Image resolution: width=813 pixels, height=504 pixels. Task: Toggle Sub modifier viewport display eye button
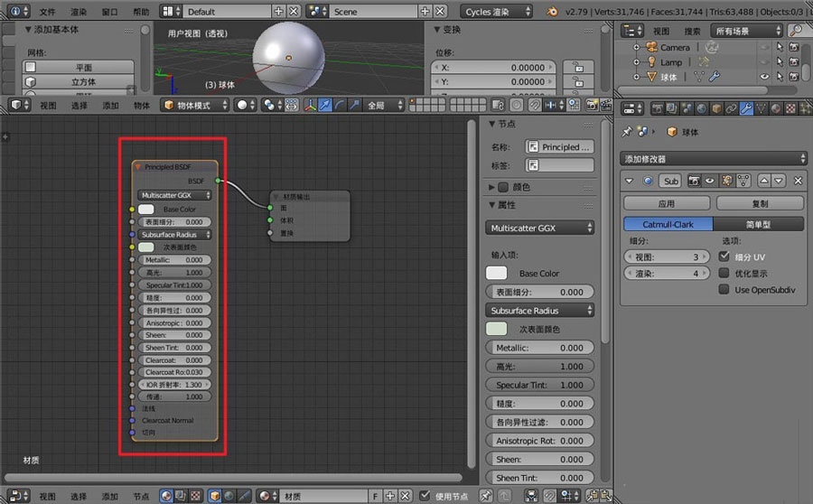pos(710,181)
